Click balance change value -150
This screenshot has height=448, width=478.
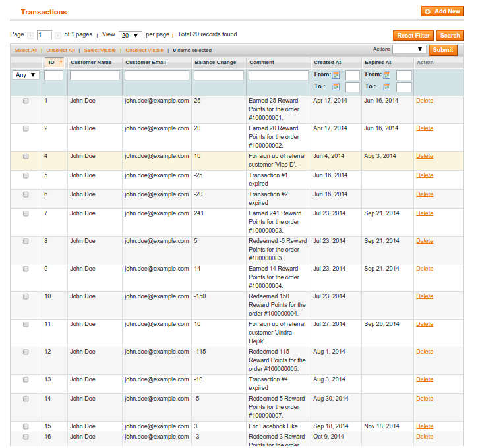point(200,296)
